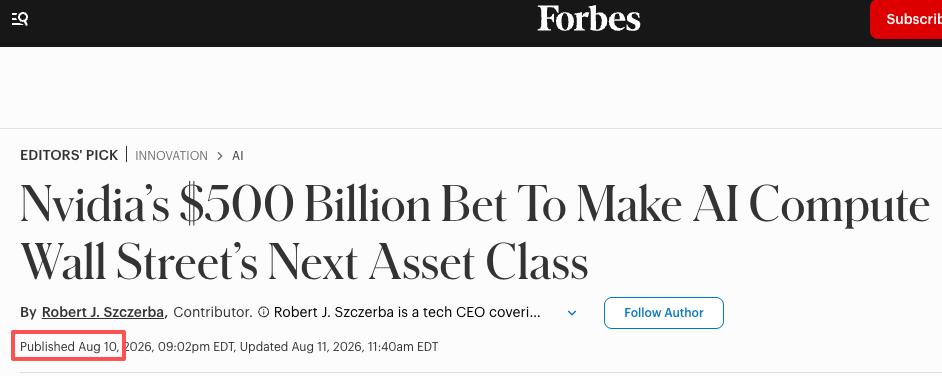Hit the red Subscribe button
The image size is (942, 376).
[906, 19]
